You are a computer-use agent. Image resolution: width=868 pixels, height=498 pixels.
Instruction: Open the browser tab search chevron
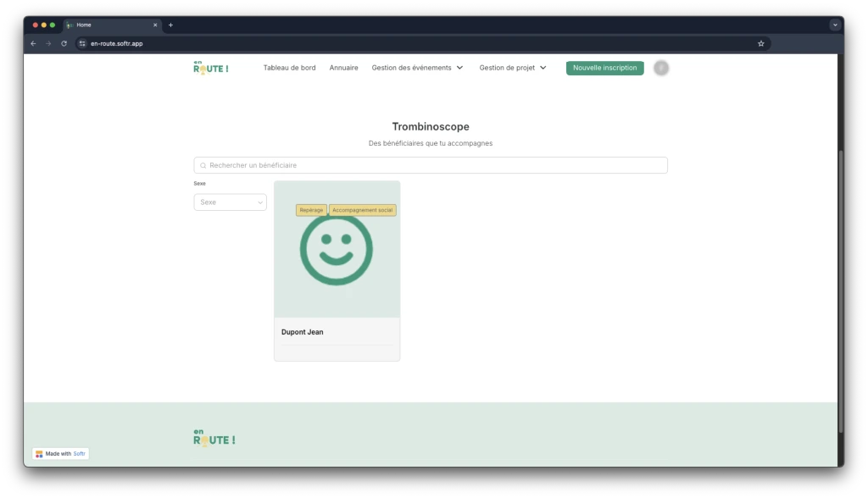click(834, 25)
